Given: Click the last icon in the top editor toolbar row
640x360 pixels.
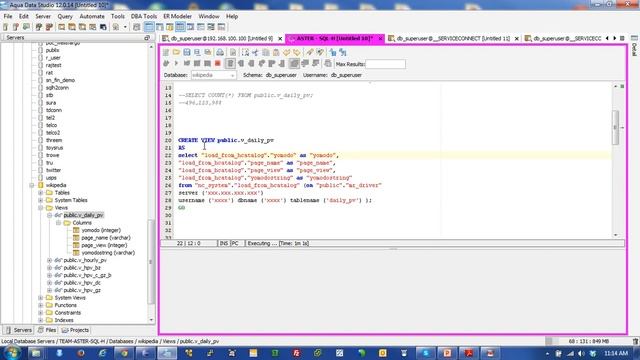Looking at the screenshot, I should pos(343,52).
